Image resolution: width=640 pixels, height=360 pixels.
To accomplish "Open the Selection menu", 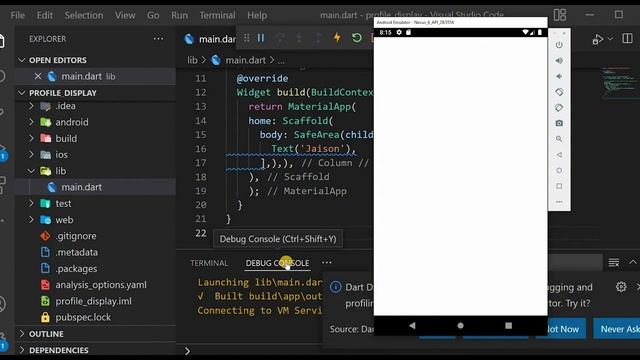I will coord(84,16).
